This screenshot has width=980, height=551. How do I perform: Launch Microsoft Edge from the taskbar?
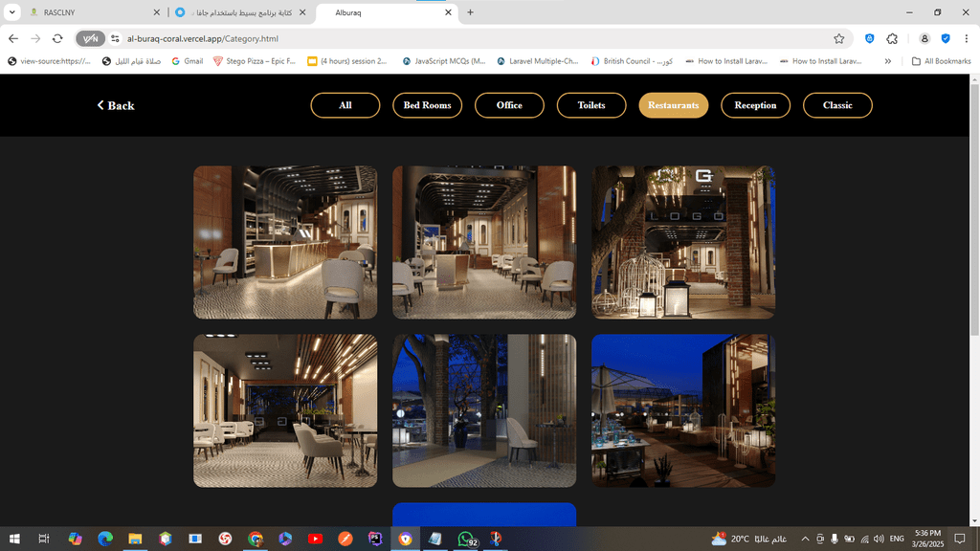105,540
